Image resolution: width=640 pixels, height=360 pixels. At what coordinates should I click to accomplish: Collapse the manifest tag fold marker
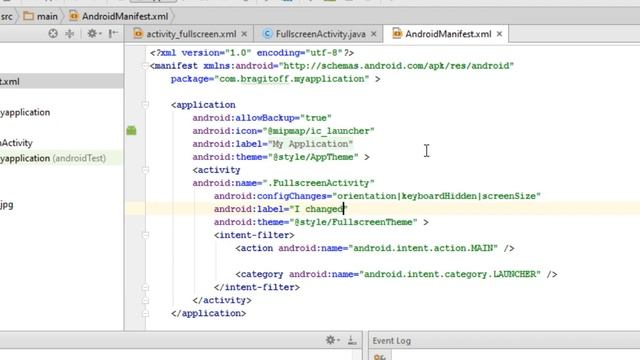click(145, 66)
